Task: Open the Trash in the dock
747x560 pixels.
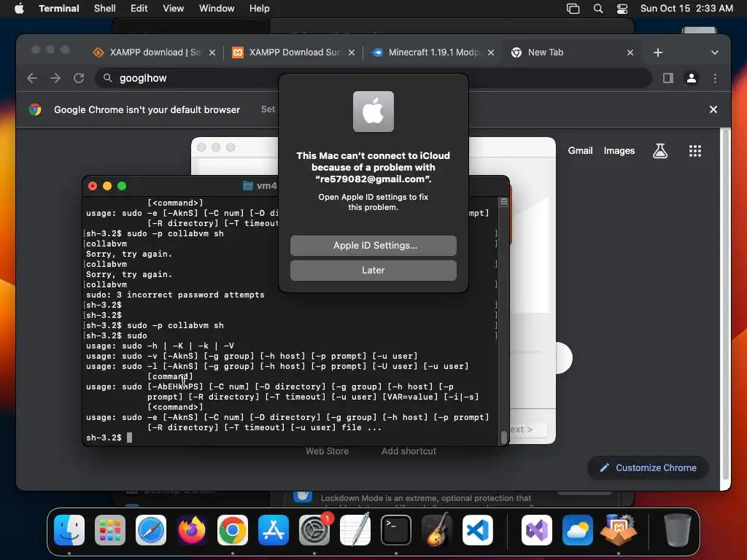Action: pos(678,529)
